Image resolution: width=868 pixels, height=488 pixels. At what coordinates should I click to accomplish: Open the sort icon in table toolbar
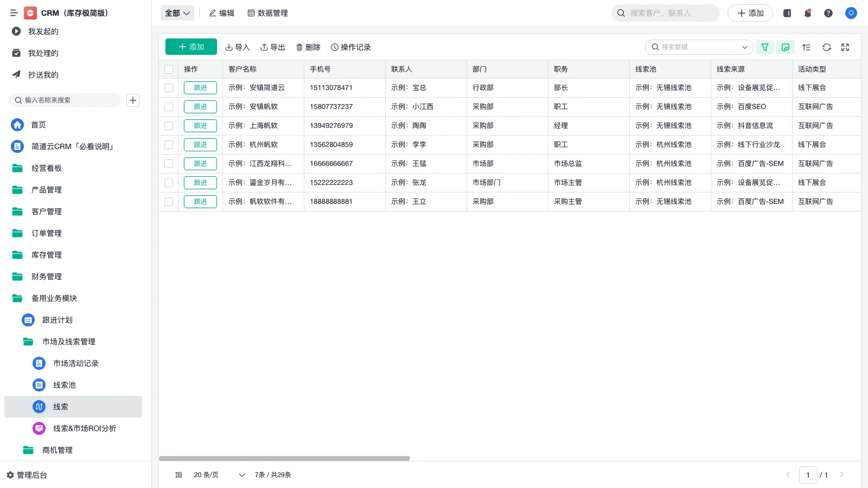(806, 47)
